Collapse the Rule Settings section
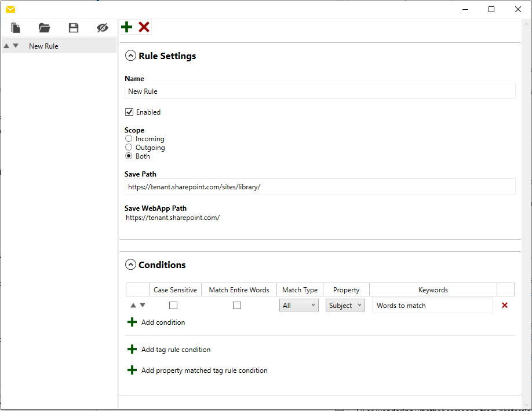This screenshot has height=411, width=532. (x=130, y=56)
